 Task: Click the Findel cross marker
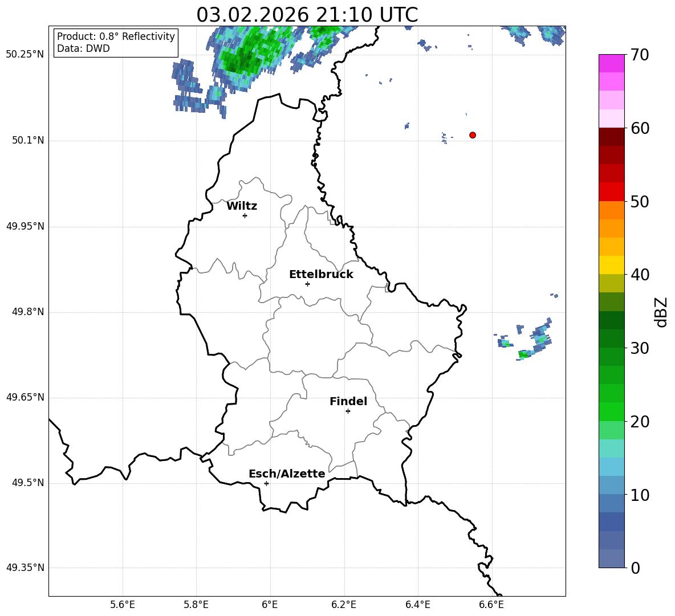coord(348,411)
